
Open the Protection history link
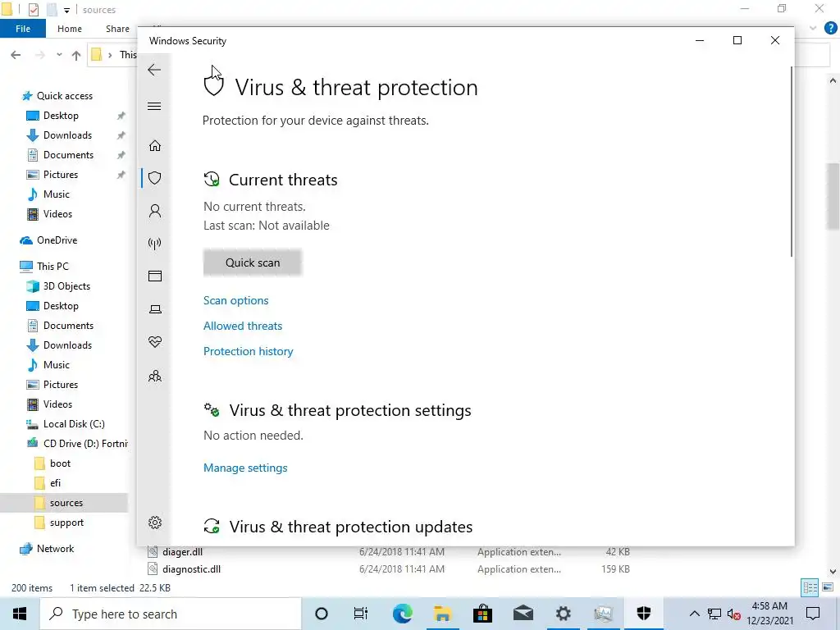[248, 351]
